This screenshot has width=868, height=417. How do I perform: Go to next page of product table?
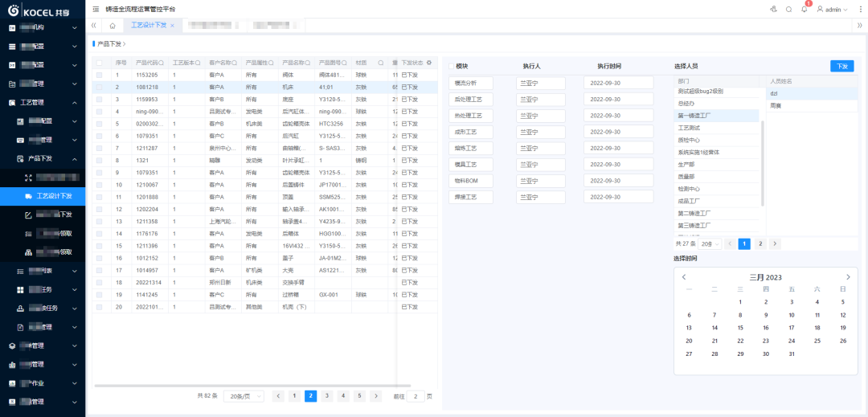point(376,396)
